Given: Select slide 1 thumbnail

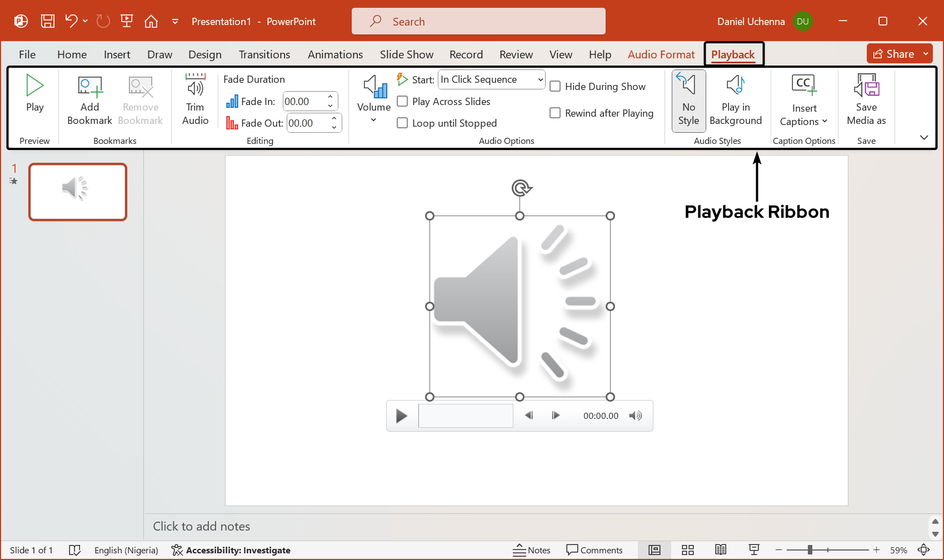Looking at the screenshot, I should (x=77, y=192).
